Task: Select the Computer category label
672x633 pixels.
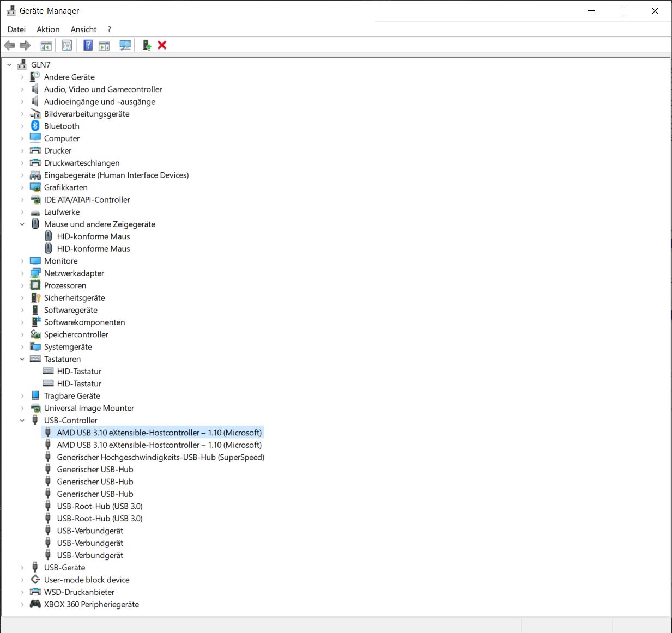Action: 62,138
